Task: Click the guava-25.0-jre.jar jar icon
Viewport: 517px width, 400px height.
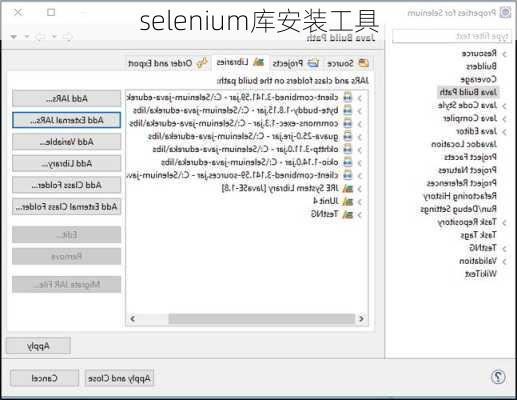Action: coord(348,136)
